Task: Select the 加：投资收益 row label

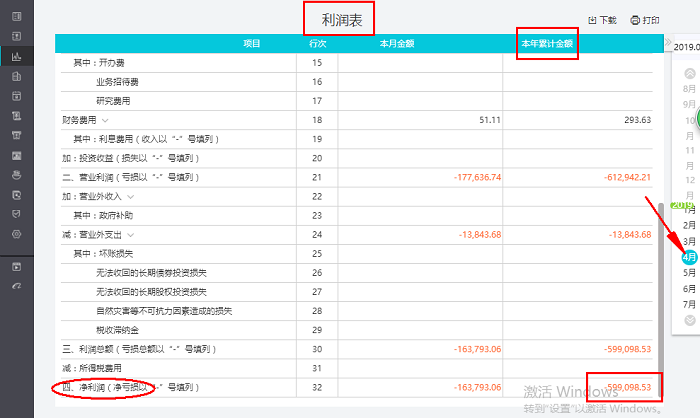Action: (130, 158)
